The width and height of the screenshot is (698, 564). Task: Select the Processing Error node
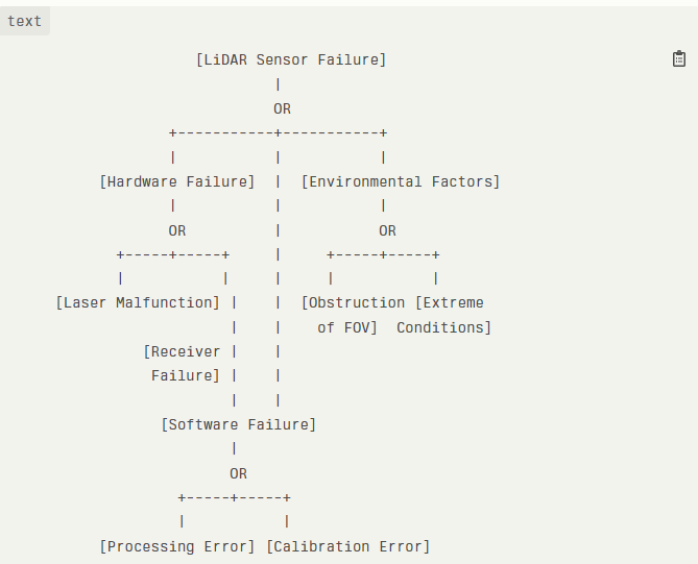tap(177, 547)
